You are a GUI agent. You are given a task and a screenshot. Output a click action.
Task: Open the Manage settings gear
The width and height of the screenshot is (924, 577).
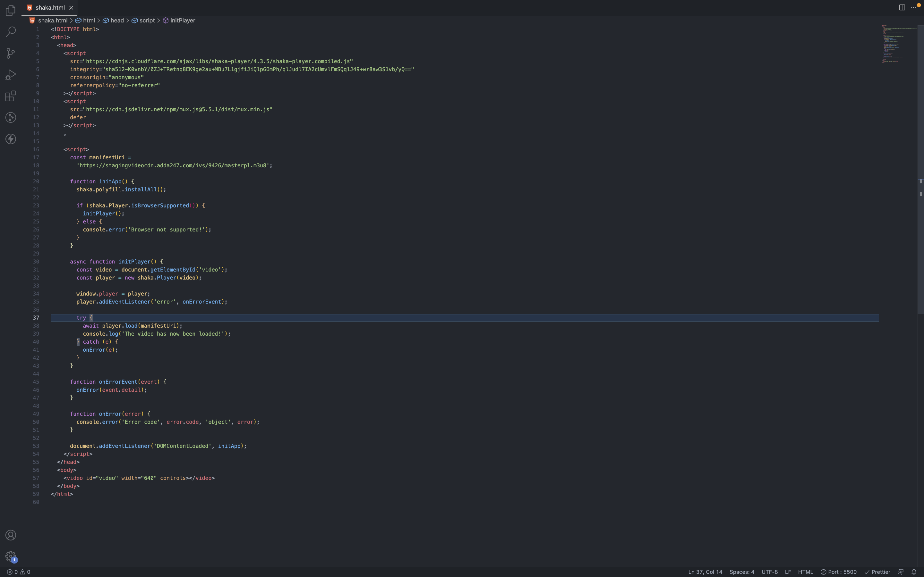pos(10,556)
